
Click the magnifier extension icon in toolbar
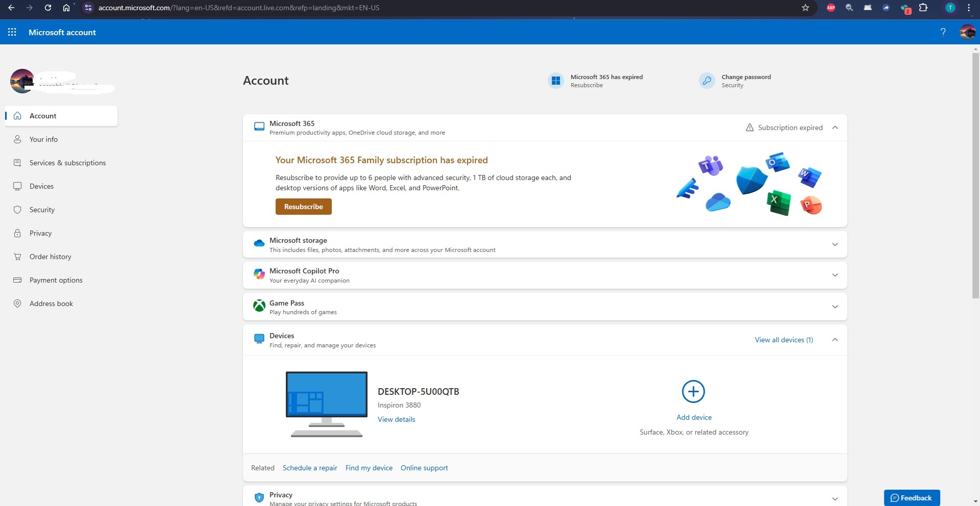click(x=849, y=8)
